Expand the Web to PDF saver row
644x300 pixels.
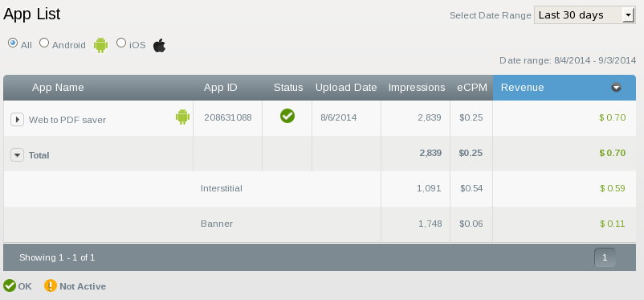click(x=17, y=120)
